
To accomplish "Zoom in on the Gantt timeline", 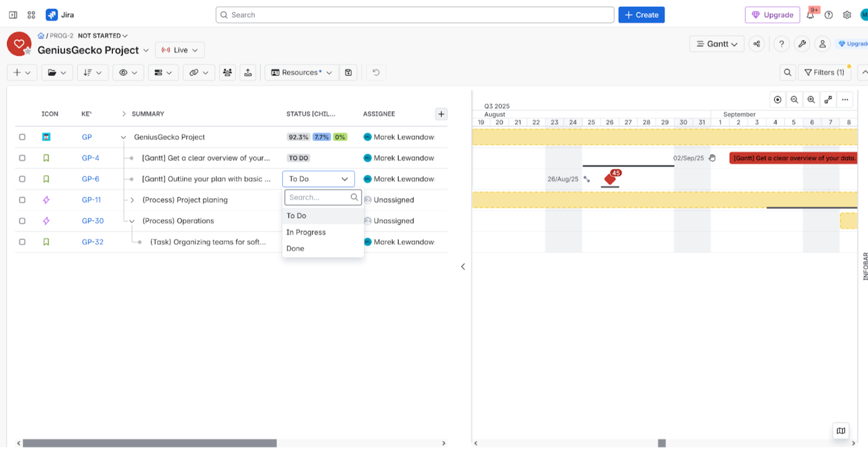I will (811, 100).
